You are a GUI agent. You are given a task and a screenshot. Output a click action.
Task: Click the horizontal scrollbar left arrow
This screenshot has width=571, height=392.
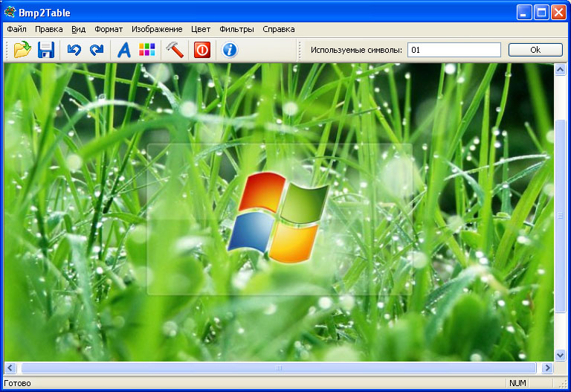10,368
